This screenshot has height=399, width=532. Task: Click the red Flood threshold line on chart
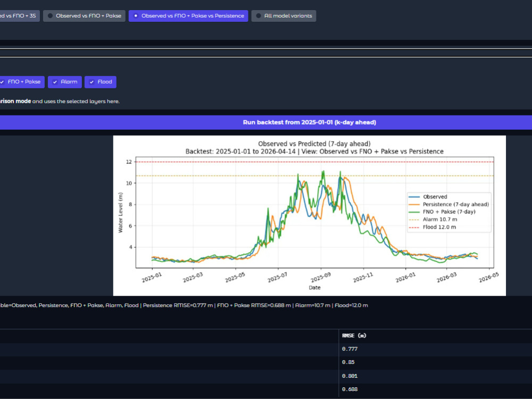click(x=314, y=162)
